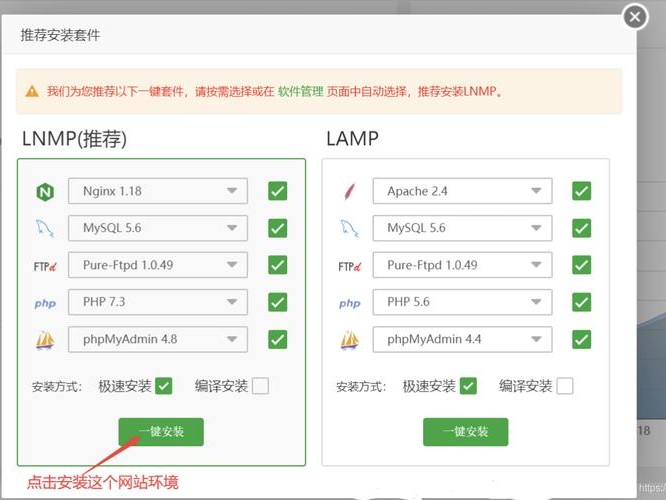Uncheck Apache 2.4 checkbox
Viewport: 666px width, 500px height.
coord(581,191)
